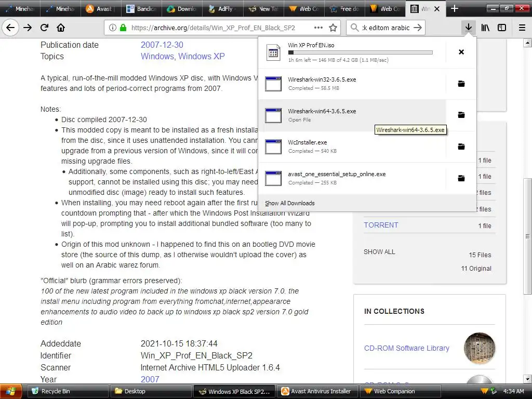
Task: Open the Wireshark-win32-3.6.5.exe download entry
Action: click(x=352, y=84)
